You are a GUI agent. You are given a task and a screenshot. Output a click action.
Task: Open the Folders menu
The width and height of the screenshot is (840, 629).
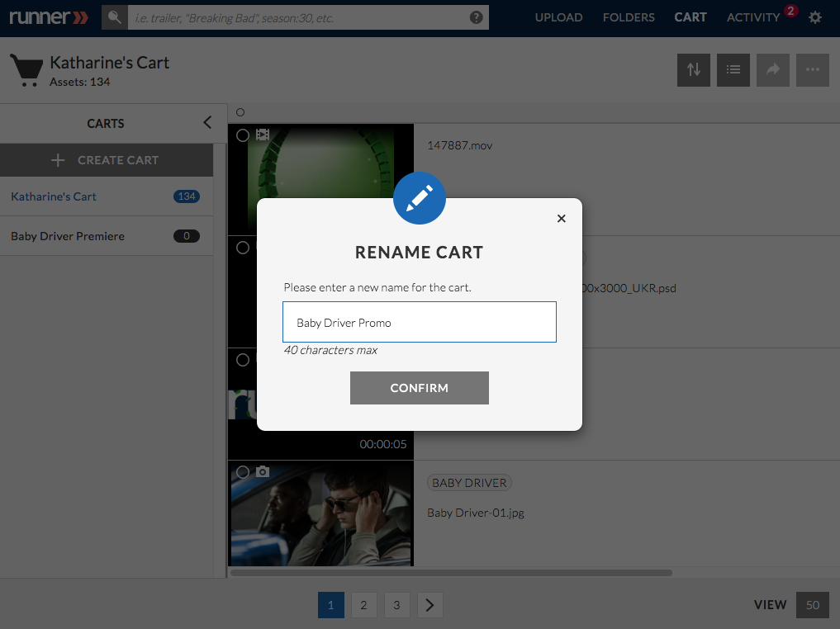(629, 17)
